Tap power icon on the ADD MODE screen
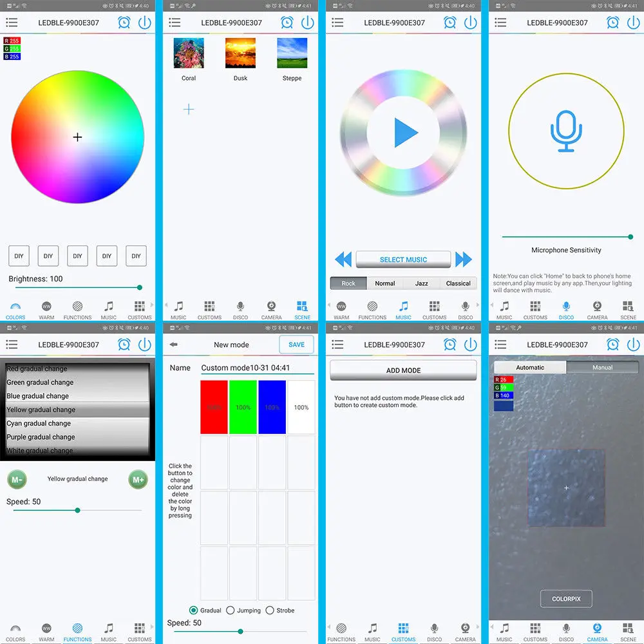 470,344
